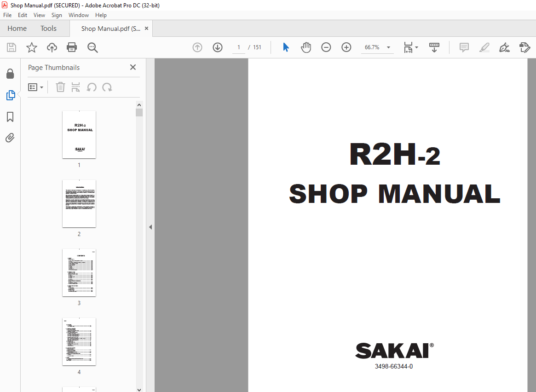Open the zoom level dropdown
This screenshot has height=392, width=536.
pyautogui.click(x=388, y=47)
